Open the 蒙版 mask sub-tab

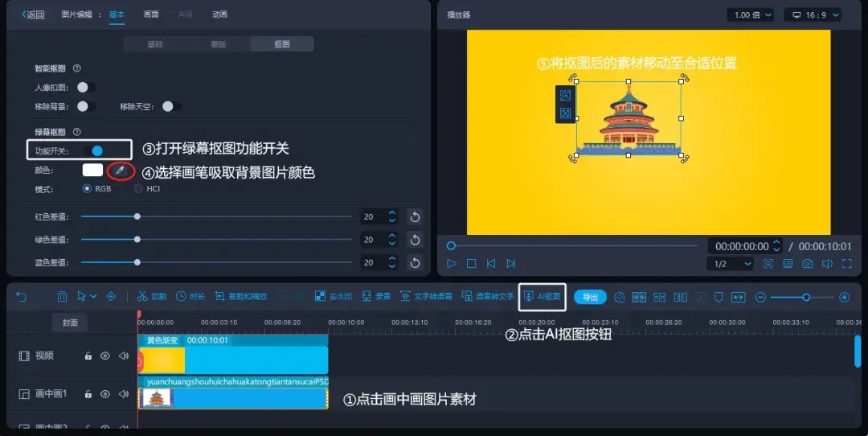[219, 44]
